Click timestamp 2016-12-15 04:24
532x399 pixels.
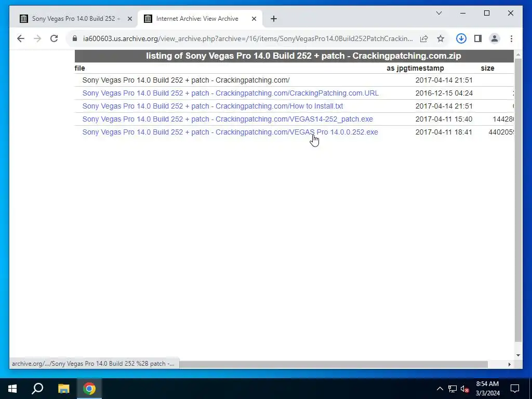coord(444,93)
